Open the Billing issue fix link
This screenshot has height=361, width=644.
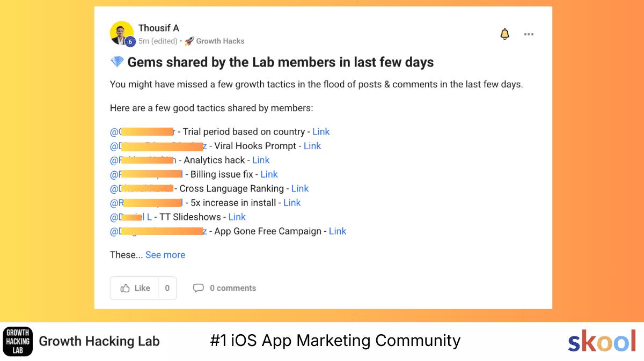coord(269,174)
